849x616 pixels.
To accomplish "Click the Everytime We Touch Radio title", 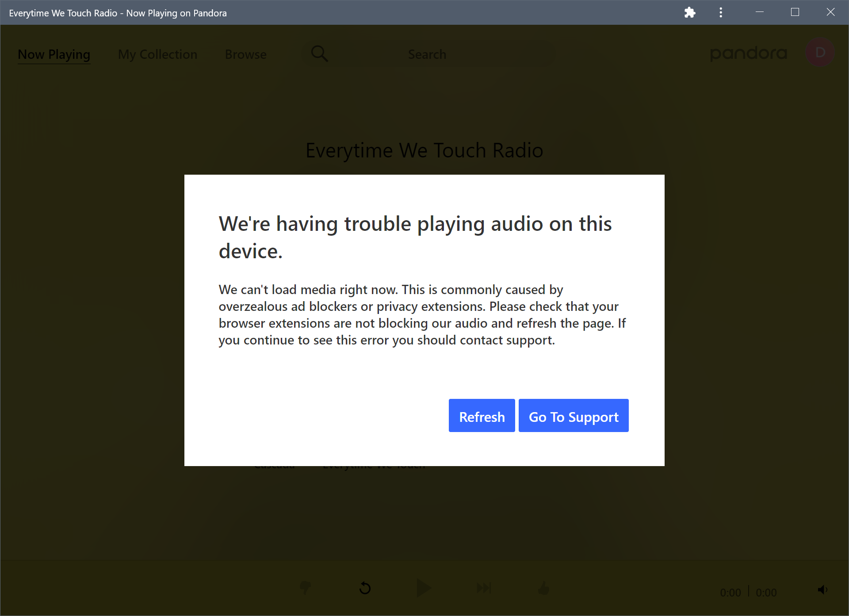I will tap(424, 150).
